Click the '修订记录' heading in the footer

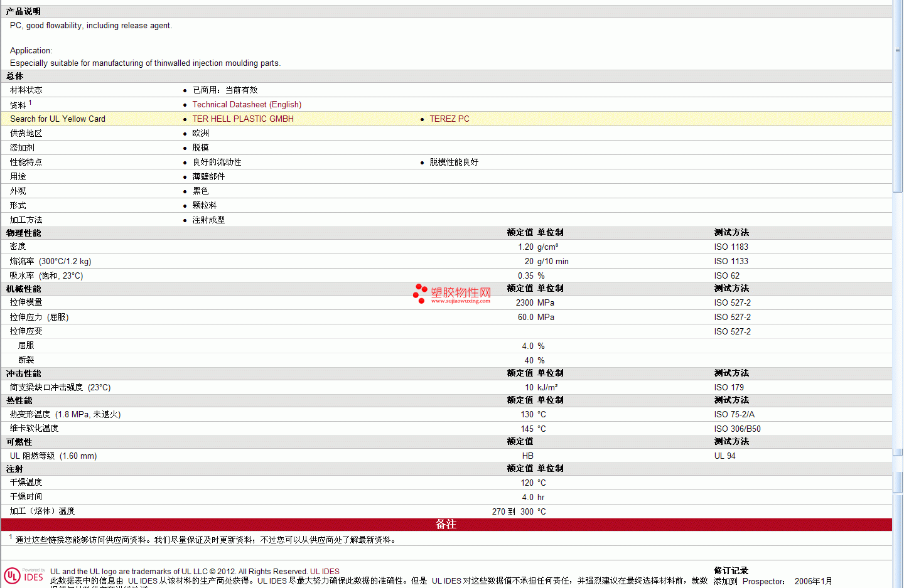click(x=731, y=571)
